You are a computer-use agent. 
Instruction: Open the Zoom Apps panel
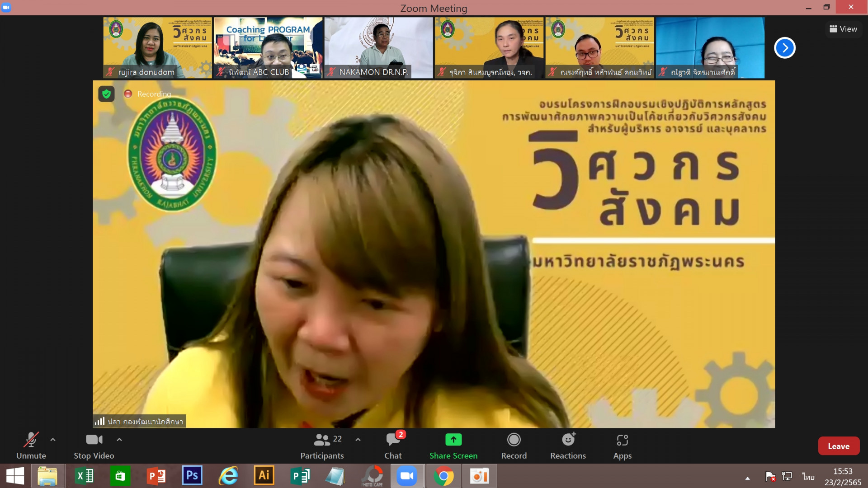click(623, 446)
